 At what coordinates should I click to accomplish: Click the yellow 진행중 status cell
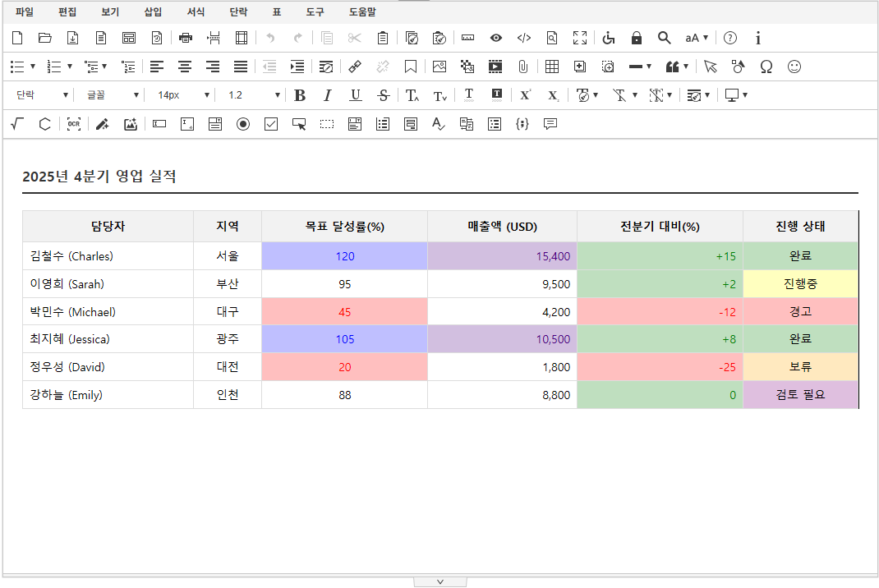point(800,284)
